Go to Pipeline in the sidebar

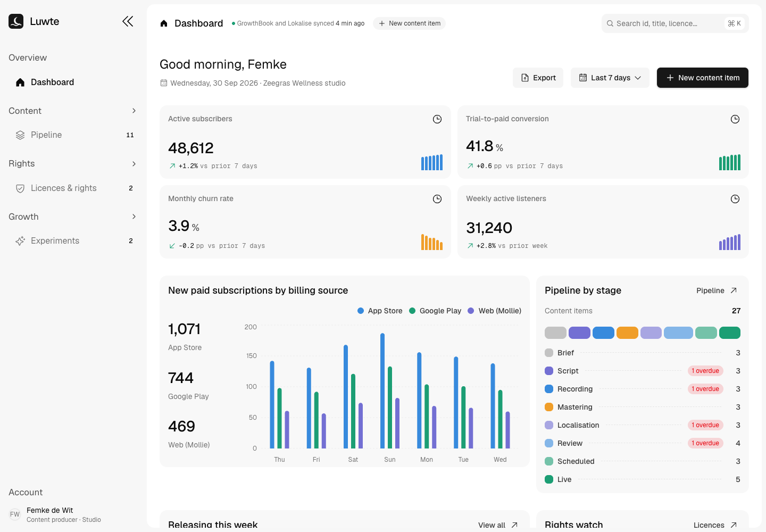(x=73, y=135)
